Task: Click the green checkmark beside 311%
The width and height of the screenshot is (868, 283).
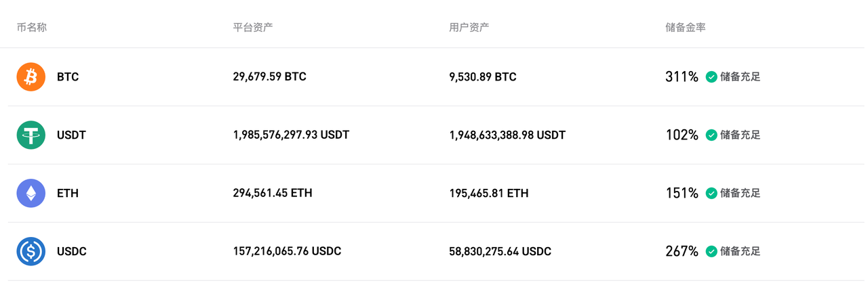Action: coord(711,77)
